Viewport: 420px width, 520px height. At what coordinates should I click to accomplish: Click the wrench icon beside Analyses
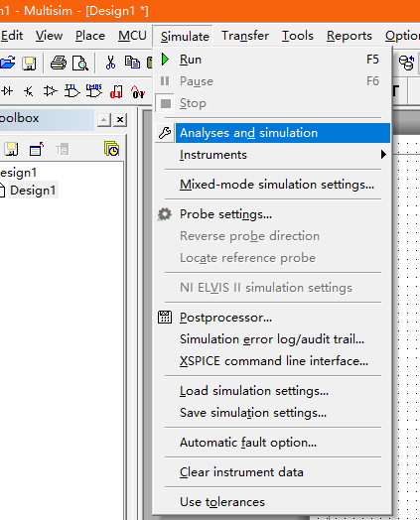click(x=165, y=133)
